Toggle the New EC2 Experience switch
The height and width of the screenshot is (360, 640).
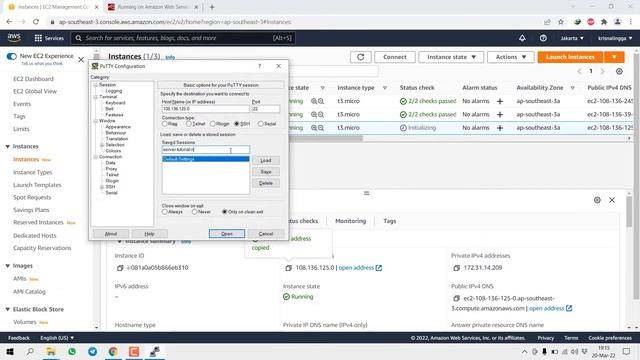(11, 56)
